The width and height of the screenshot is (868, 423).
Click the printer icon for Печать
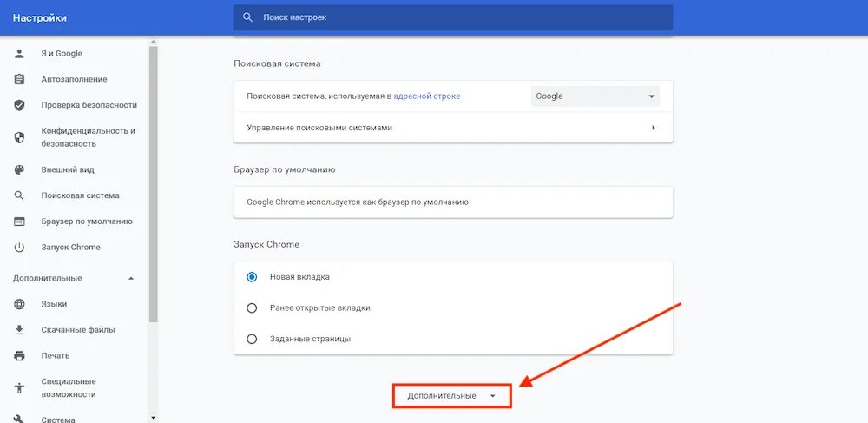(x=19, y=356)
